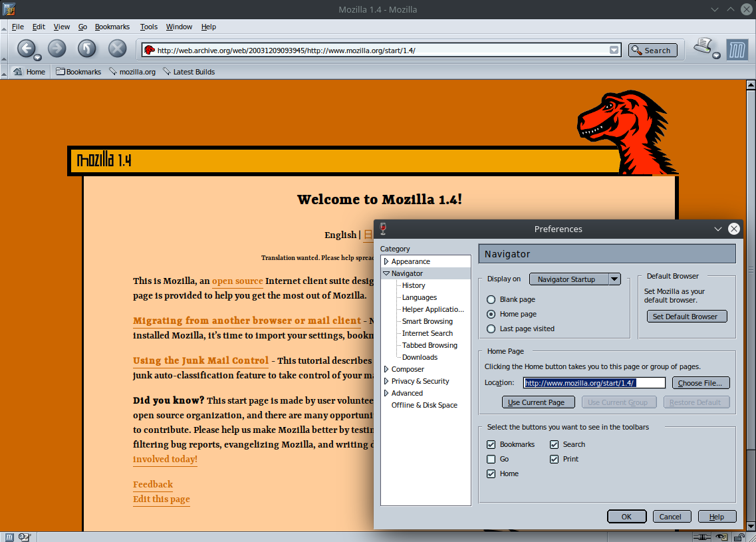Expand the Appearance category
Image resolution: width=756 pixels, height=542 pixels.
point(386,261)
